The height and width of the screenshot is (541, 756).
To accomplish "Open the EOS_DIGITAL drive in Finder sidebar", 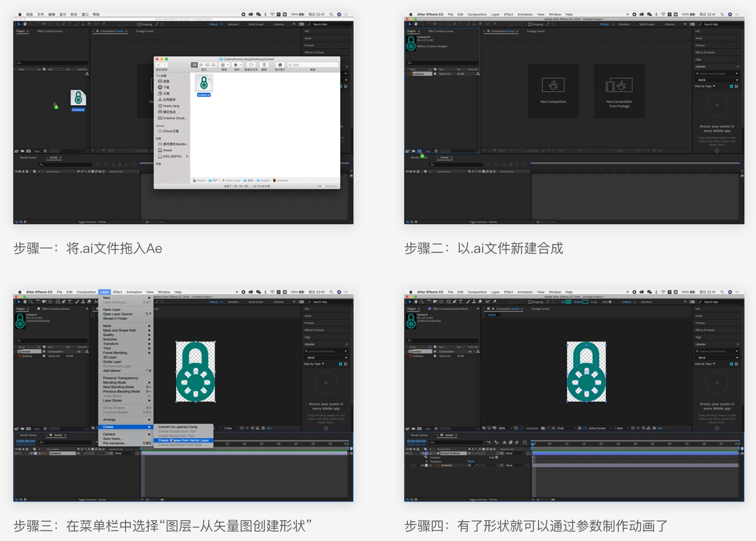I will (172, 156).
